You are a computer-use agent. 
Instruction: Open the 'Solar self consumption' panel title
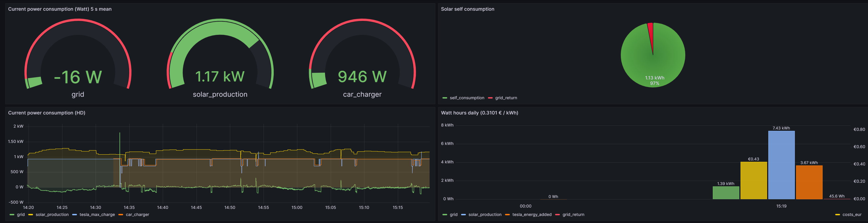[467, 9]
